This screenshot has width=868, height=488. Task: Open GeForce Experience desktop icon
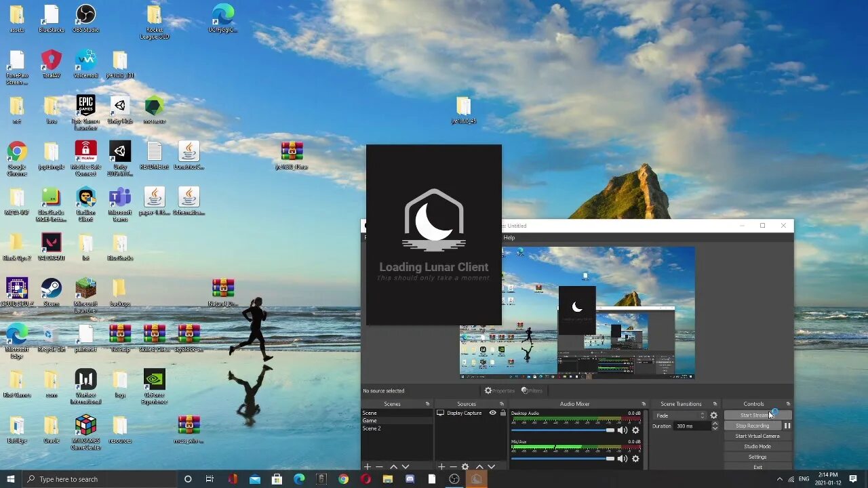click(154, 386)
